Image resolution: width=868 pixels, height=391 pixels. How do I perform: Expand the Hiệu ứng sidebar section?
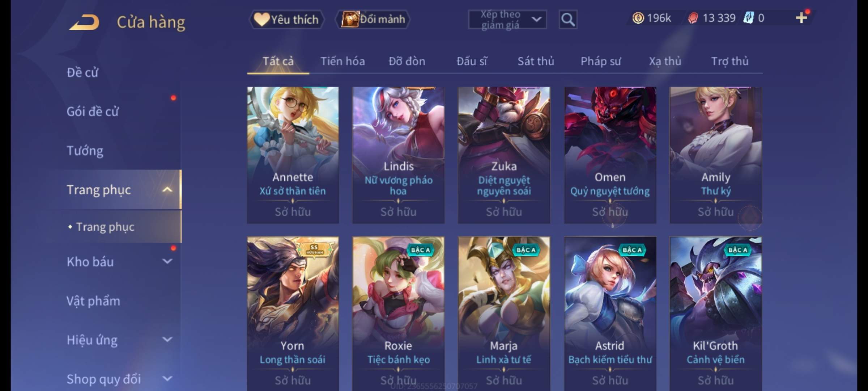(x=167, y=340)
